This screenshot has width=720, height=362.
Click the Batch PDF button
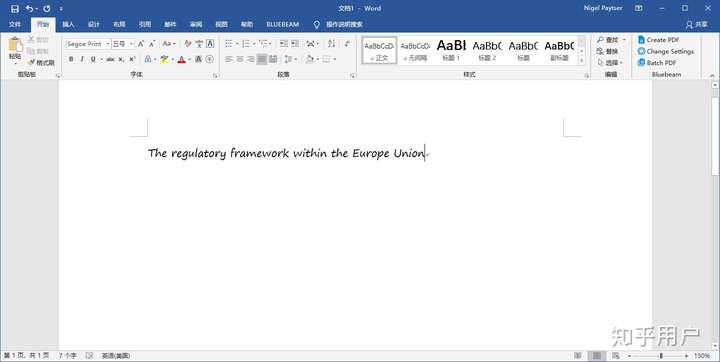click(657, 62)
